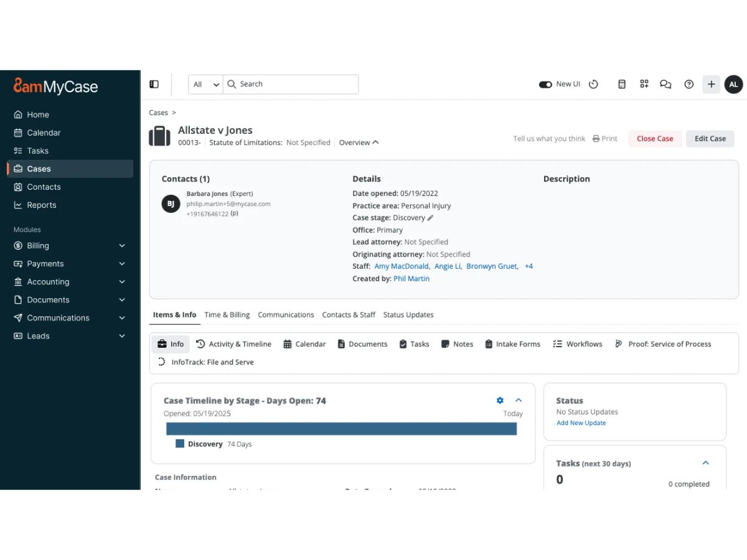Open the help question mark icon
The image size is (747, 560).
click(688, 84)
